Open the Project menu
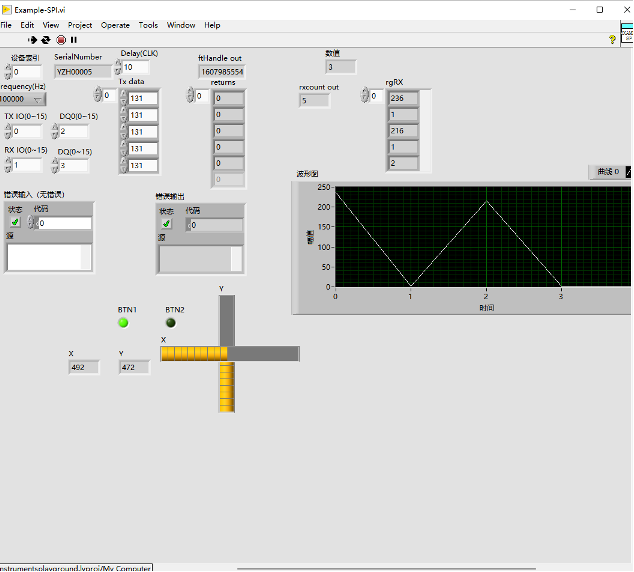The image size is (634, 572). pos(80,25)
